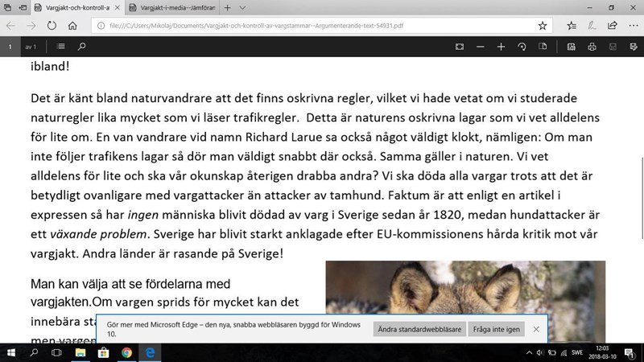The height and width of the screenshot is (362, 644).
Task: Zoom out with the minus icon
Action: tap(480, 47)
